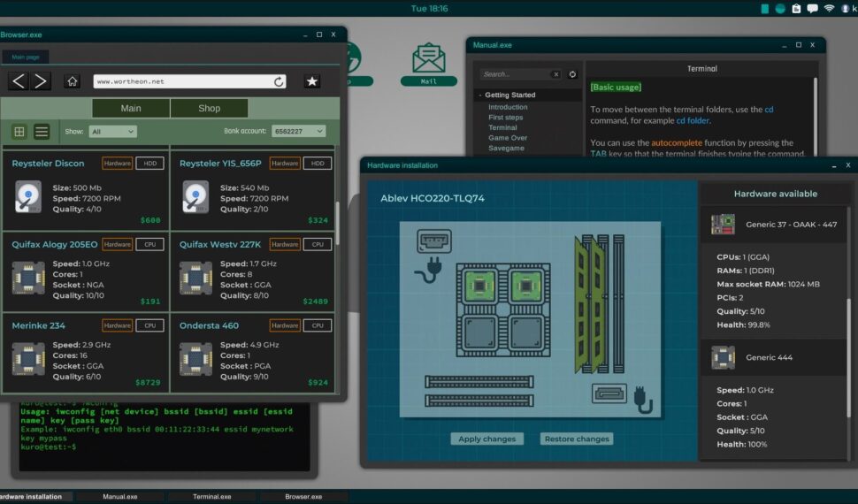
Task: Collapse the Getting Started tree section
Action: click(x=480, y=95)
